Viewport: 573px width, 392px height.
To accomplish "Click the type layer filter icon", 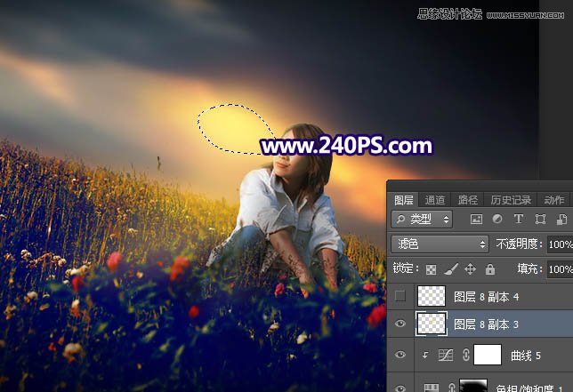I will (519, 219).
